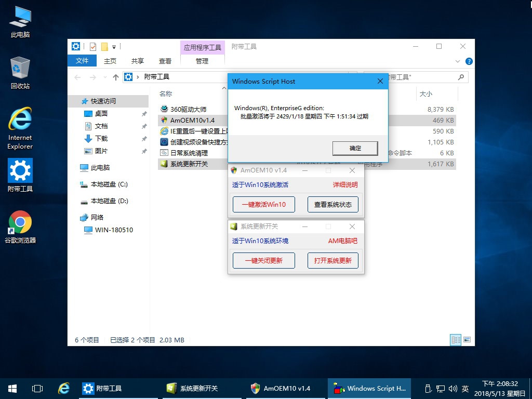Launch Internet Explorer from desktop
This screenshot has height=399, width=532.
[x=20, y=128]
